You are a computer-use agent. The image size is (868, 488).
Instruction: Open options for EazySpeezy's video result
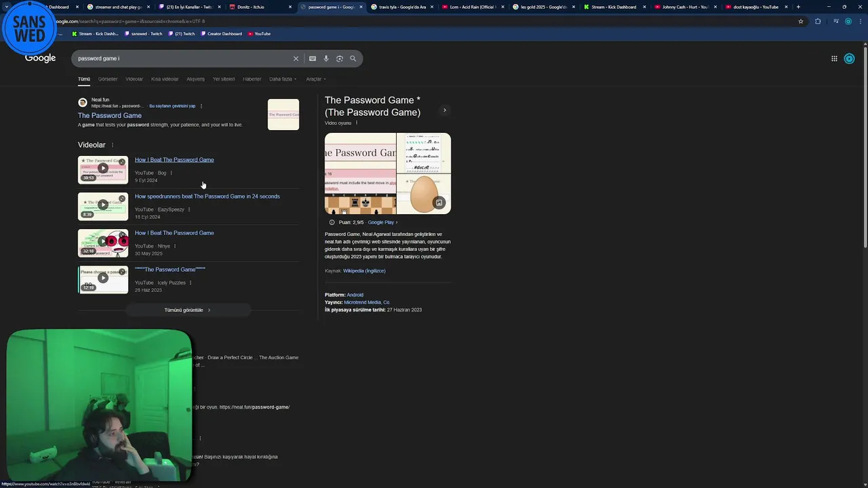pyautogui.click(x=189, y=209)
